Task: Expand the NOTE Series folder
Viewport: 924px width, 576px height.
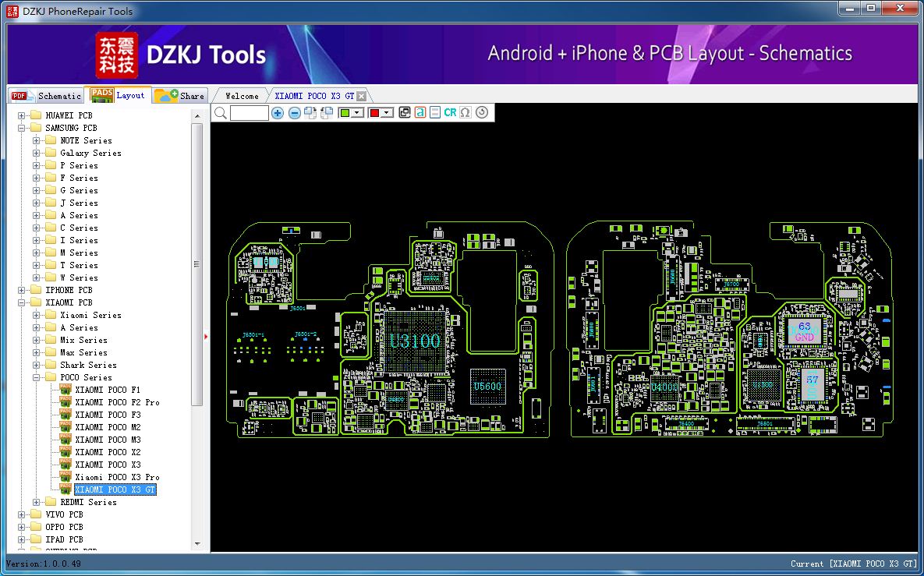Action: (x=37, y=140)
